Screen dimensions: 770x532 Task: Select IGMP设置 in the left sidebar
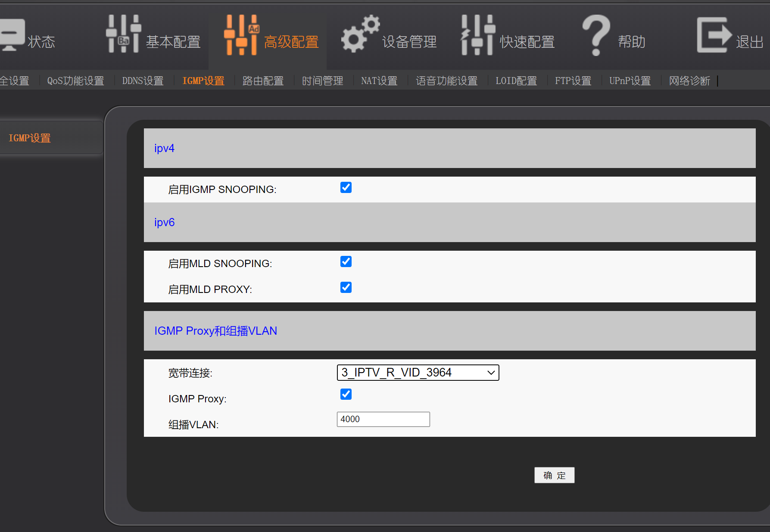[x=30, y=137]
